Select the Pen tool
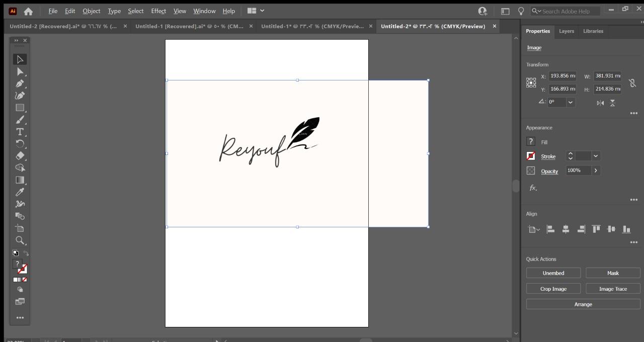 click(20, 83)
